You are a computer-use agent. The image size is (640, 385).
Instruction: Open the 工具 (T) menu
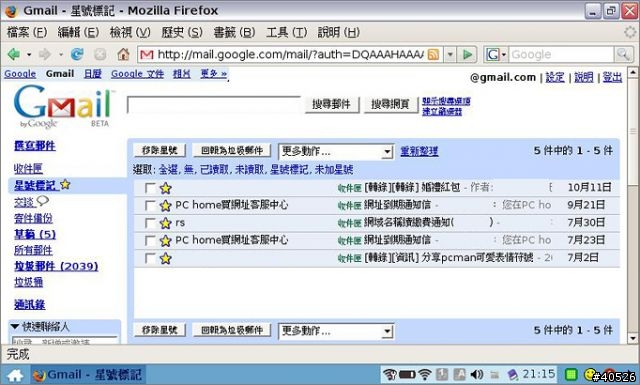287,32
